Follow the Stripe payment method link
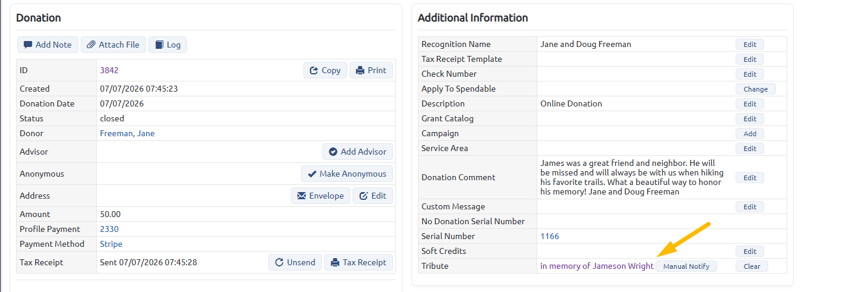 (x=111, y=244)
